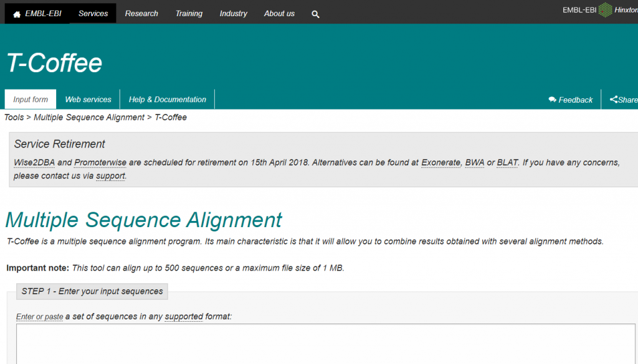Click the STEP 1 Enter your input sequences label
The image size is (638, 364).
click(x=92, y=291)
